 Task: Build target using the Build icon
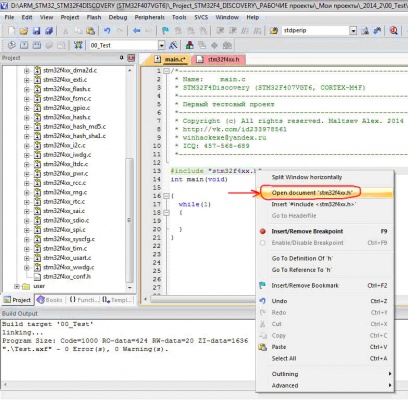click(24, 45)
